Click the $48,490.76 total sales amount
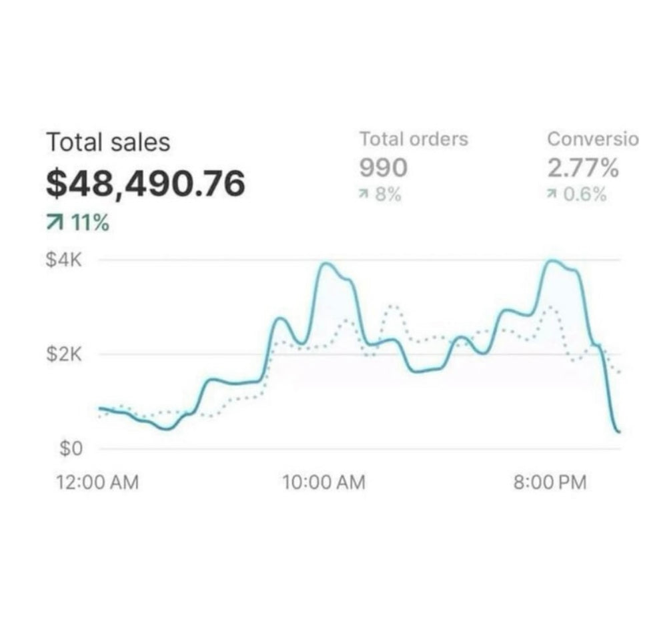 pyautogui.click(x=145, y=184)
